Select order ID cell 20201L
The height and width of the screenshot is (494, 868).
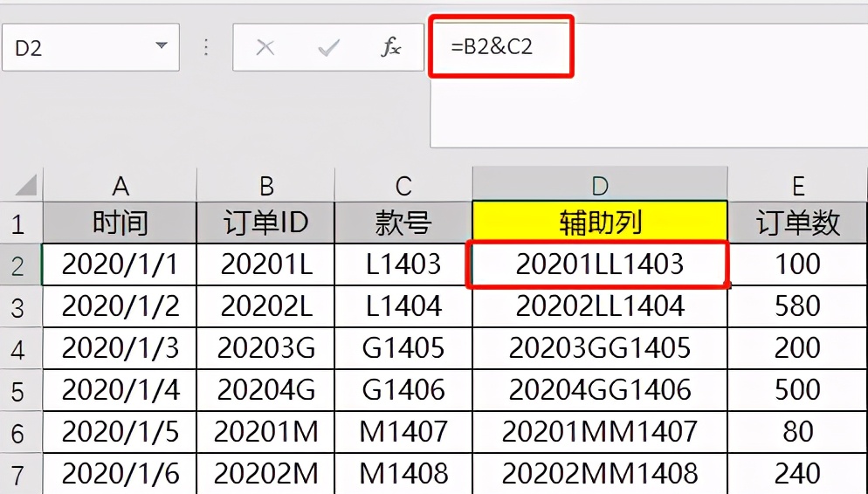[265, 265]
